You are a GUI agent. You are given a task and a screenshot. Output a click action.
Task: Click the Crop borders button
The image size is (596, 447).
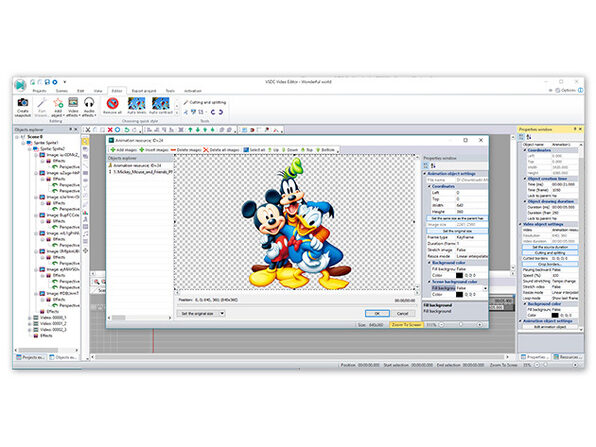pyautogui.click(x=550, y=264)
